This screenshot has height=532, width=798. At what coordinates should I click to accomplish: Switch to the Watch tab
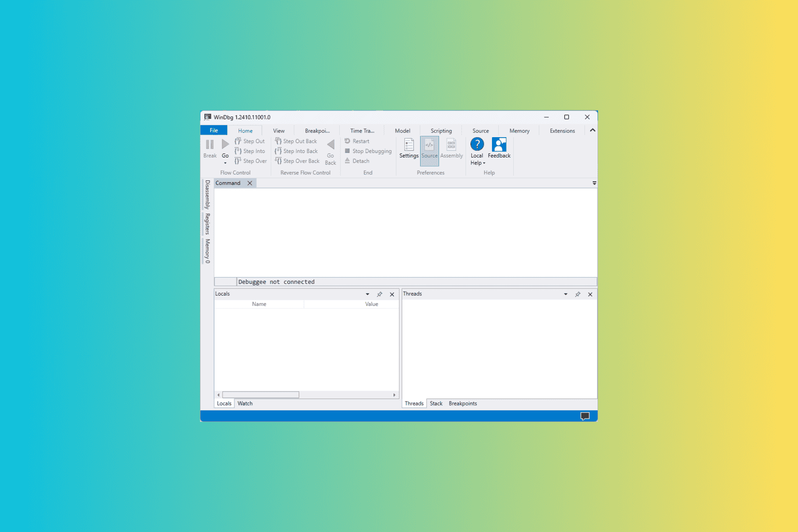[245, 404]
